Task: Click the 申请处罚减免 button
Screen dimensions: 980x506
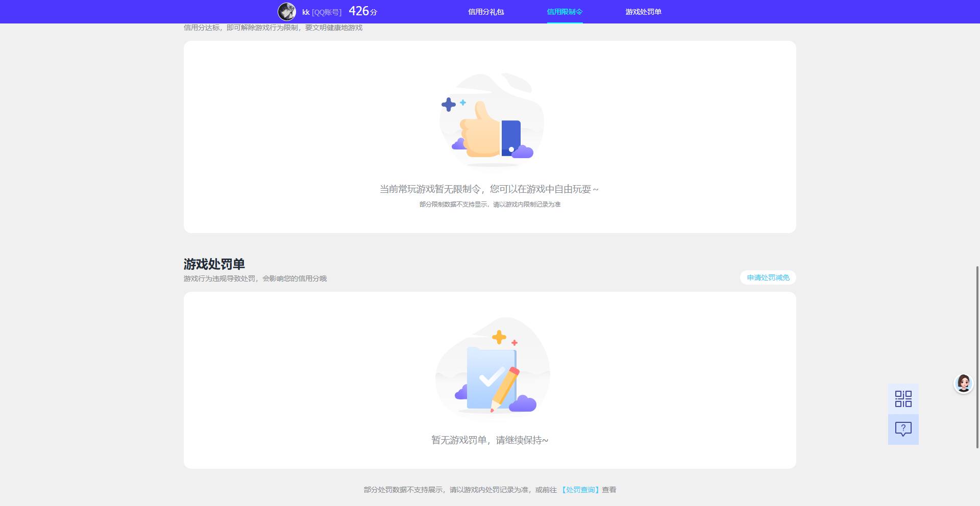Action: [x=768, y=277]
